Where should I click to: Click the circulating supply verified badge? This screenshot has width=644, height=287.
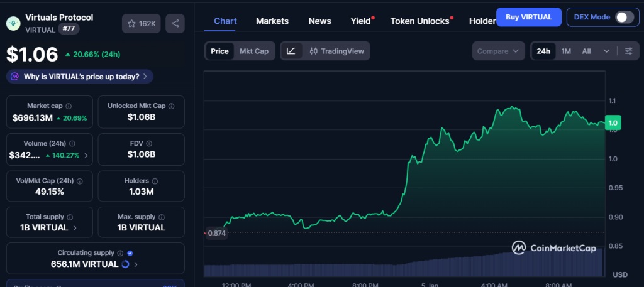pos(130,252)
